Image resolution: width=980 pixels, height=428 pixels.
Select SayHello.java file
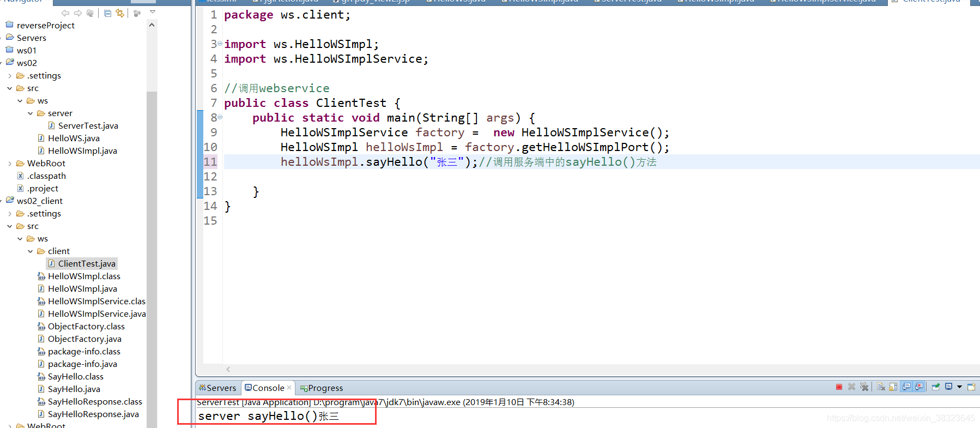[x=69, y=389]
